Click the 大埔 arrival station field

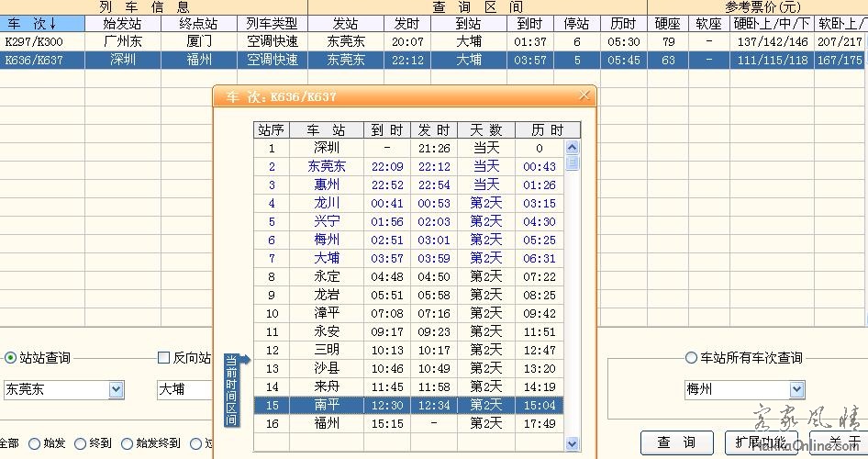coord(184,389)
